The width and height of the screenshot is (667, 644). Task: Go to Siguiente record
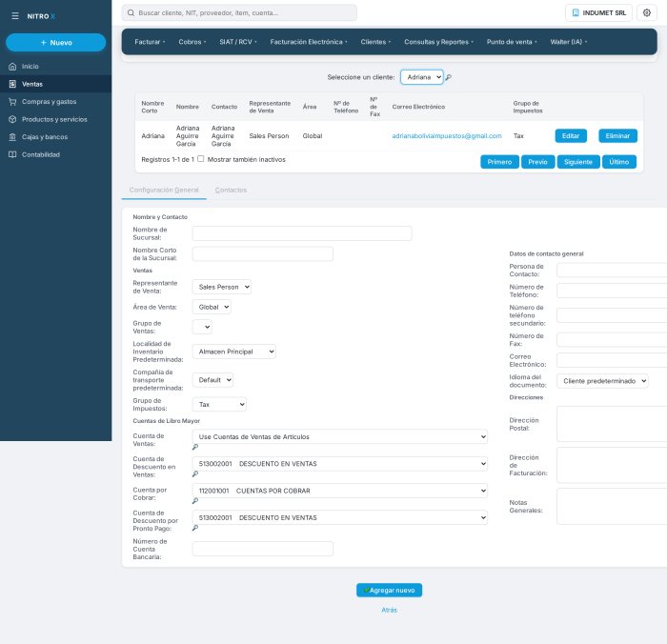(x=578, y=162)
